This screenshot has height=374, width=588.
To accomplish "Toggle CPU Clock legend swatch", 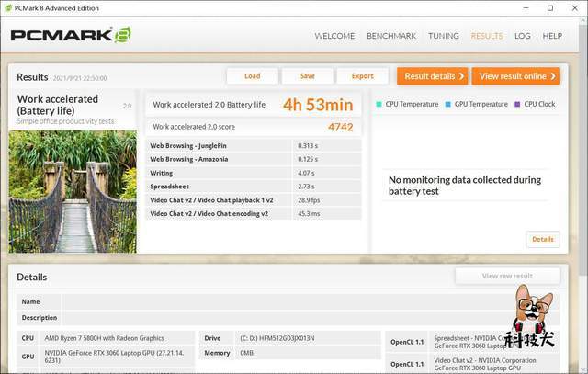I will point(517,104).
